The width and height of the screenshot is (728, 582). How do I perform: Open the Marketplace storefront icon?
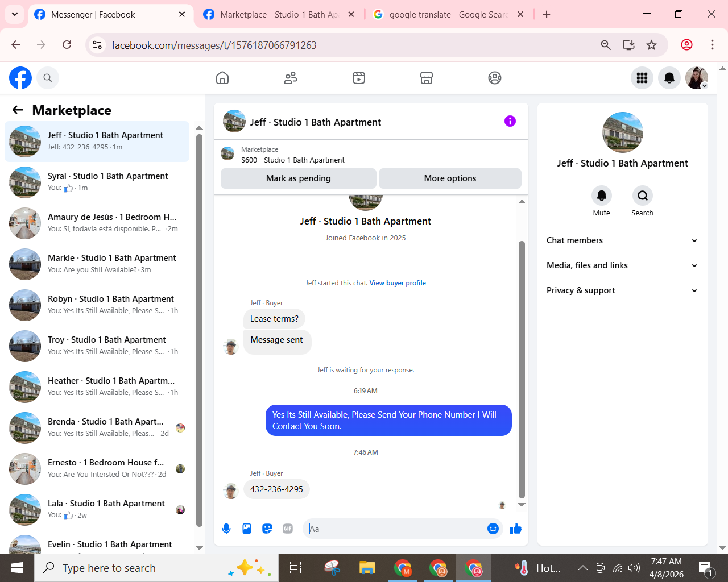click(x=427, y=78)
